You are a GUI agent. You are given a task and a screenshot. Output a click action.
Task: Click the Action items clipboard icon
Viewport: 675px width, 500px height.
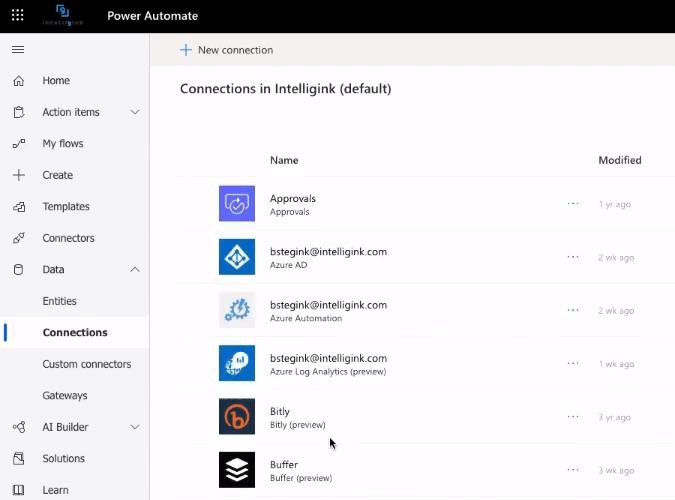19,112
